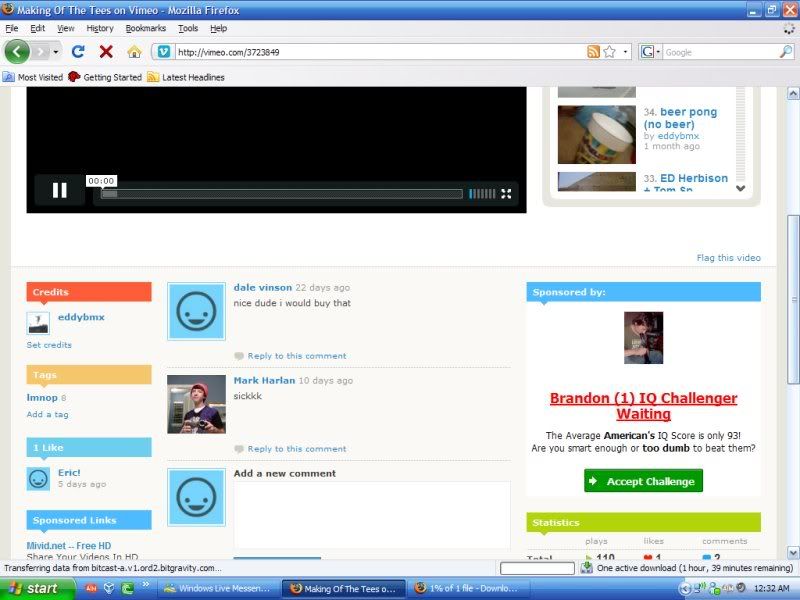This screenshot has height=600, width=800.
Task: Click the Google search field
Action: (x=721, y=52)
